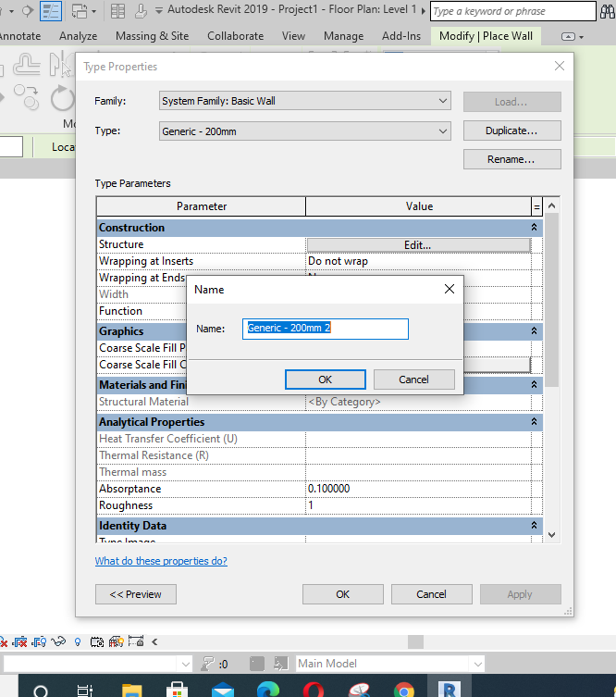Cancel the Name dialog
The image size is (616, 697).
click(x=414, y=380)
